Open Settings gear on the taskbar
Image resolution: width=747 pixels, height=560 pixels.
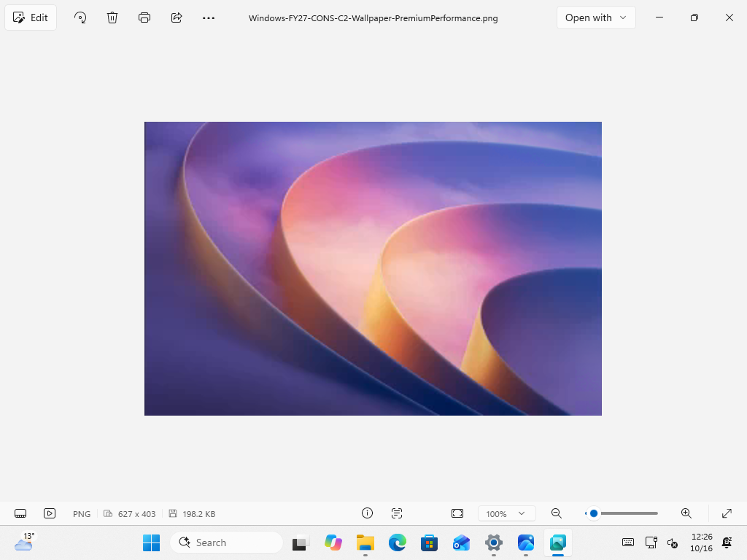point(494,542)
